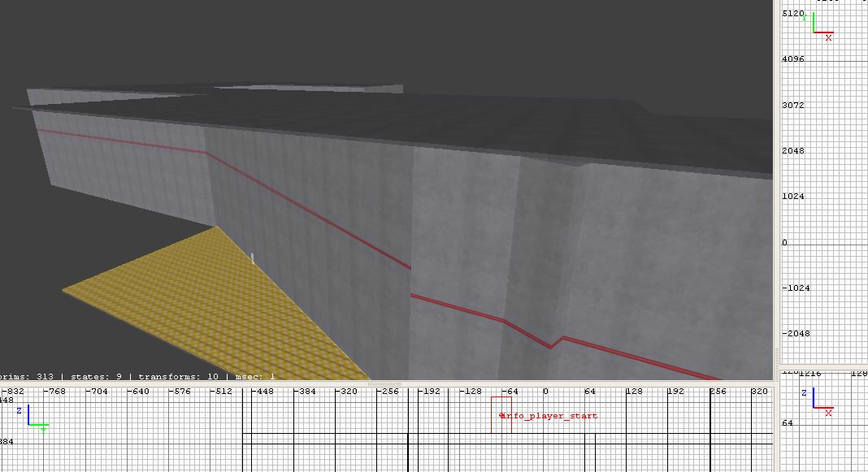Click the ZY axis gizmo in bottom-left grid view
Image resolution: width=868 pixels, height=472 pixels.
(x=34, y=420)
